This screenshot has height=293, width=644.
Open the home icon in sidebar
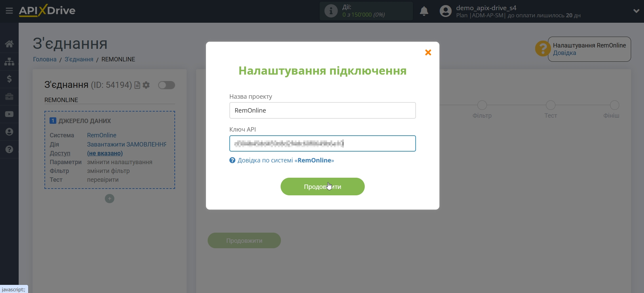click(9, 44)
